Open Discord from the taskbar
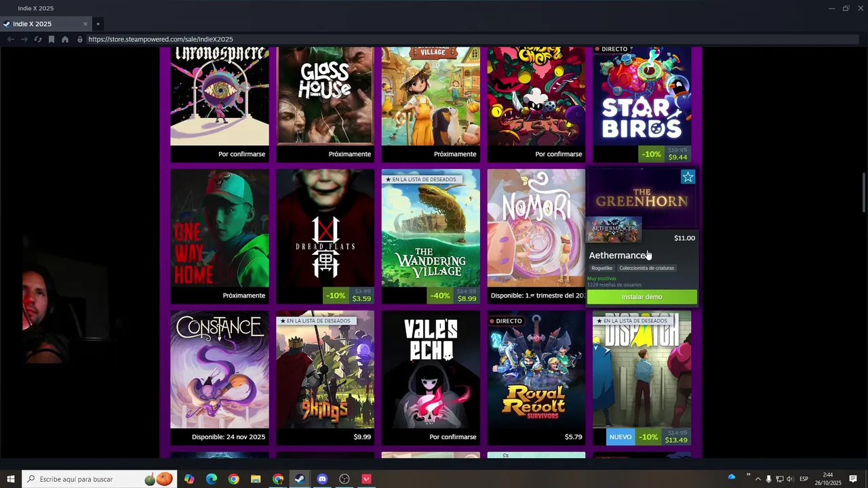Viewport: 868px width, 488px height. tap(322, 479)
